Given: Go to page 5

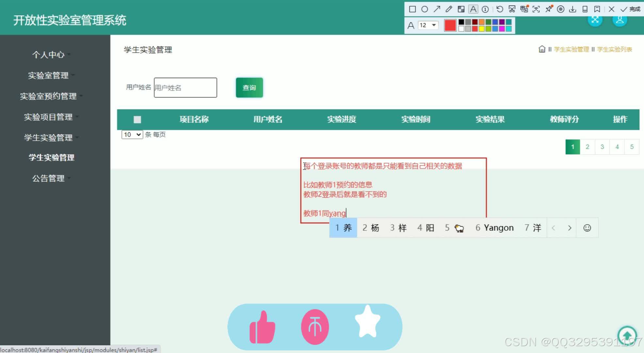Looking at the screenshot, I should (x=632, y=147).
